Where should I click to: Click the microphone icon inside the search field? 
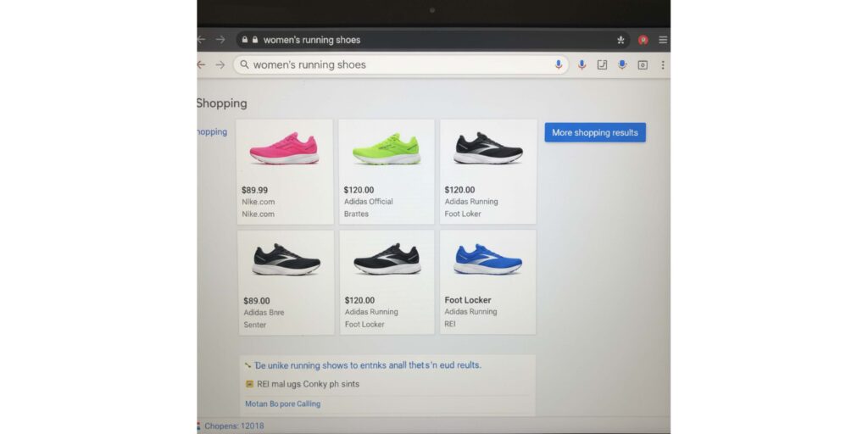pos(559,64)
